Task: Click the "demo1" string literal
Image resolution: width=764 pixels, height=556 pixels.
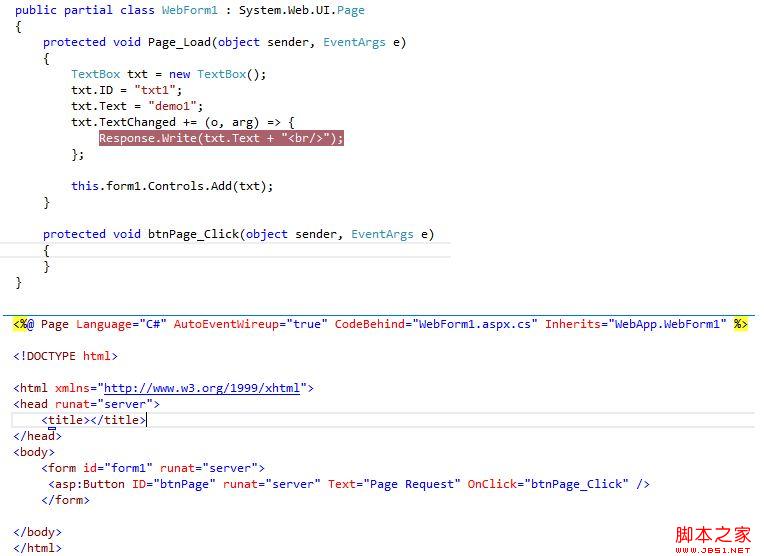Action: [175, 106]
